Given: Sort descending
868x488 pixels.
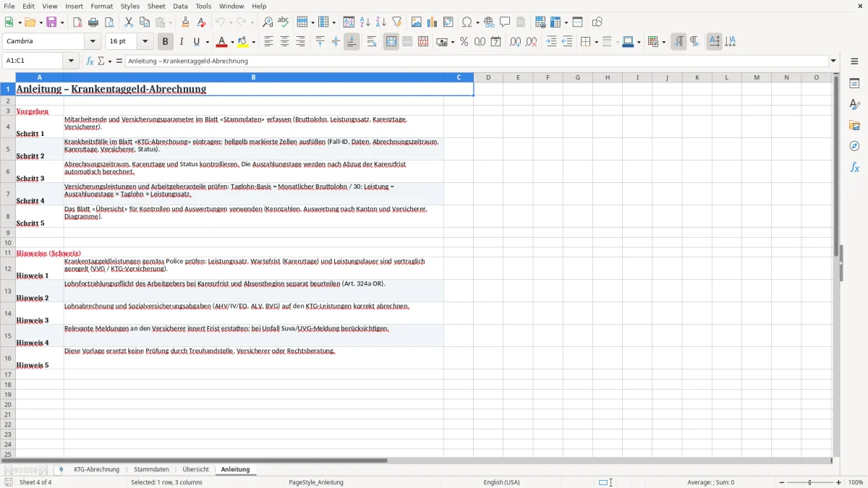Looking at the screenshot, I should [x=381, y=22].
